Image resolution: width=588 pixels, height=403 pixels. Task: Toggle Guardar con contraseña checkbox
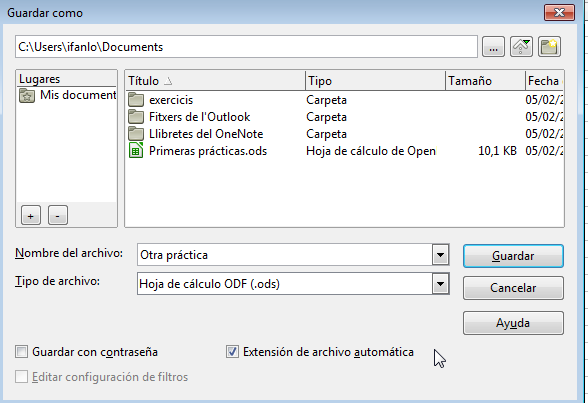coord(21,352)
